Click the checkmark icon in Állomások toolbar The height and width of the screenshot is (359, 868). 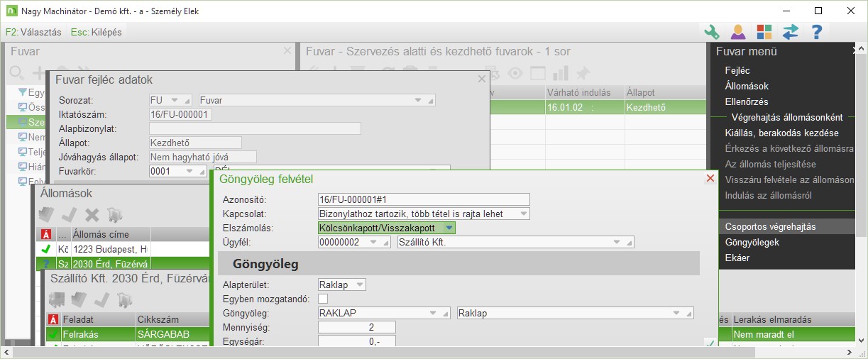click(70, 214)
